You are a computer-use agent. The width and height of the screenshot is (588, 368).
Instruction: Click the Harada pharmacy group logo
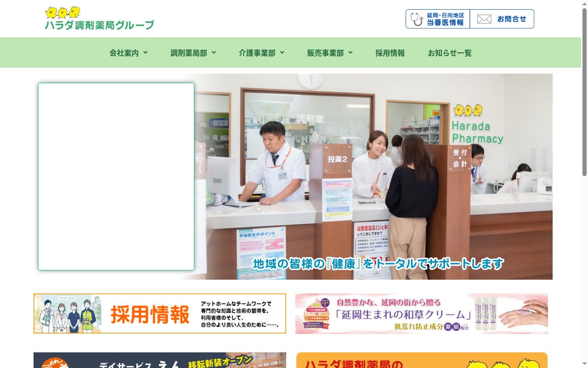(99, 18)
